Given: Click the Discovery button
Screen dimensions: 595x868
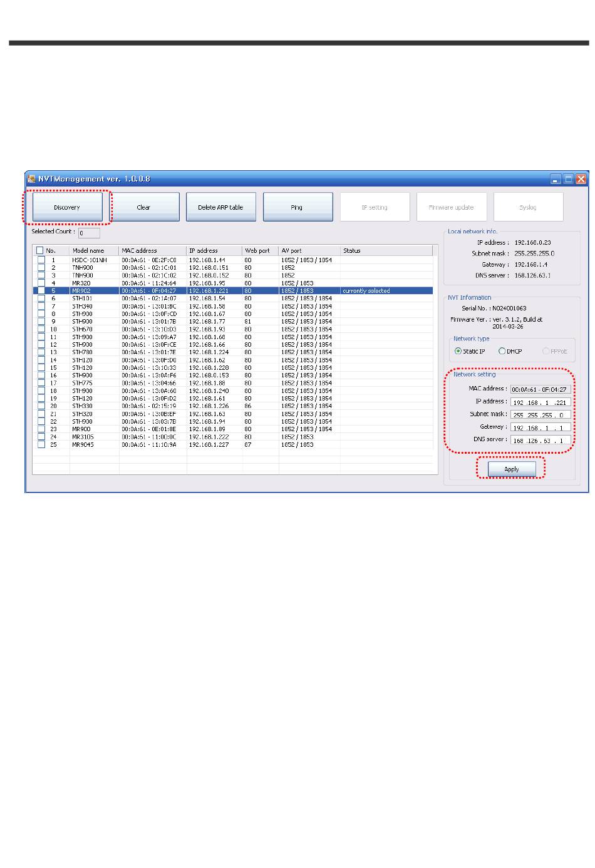Looking at the screenshot, I should [x=68, y=207].
